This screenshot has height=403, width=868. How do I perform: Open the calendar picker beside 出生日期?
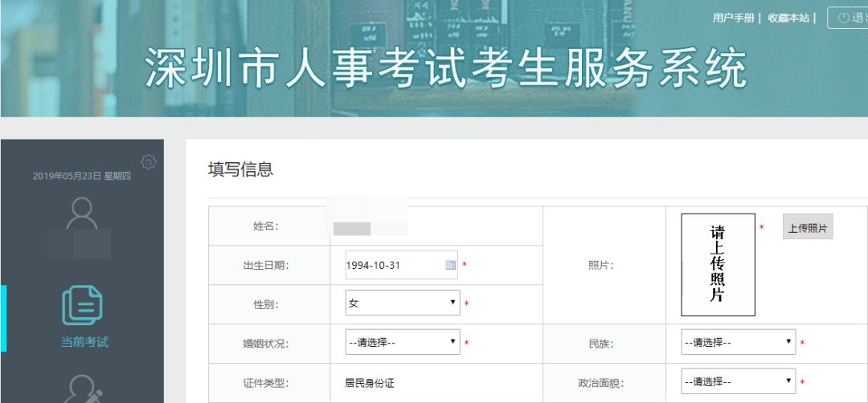pyautogui.click(x=451, y=265)
